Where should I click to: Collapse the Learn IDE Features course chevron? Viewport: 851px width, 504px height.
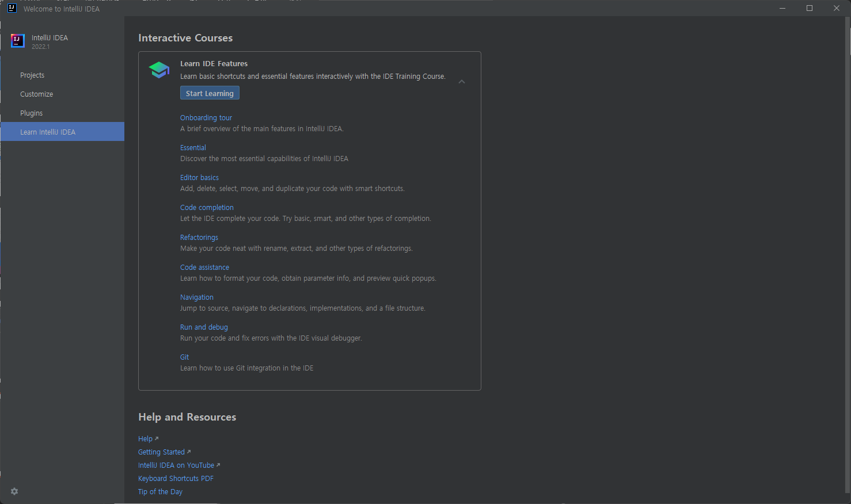click(x=462, y=82)
